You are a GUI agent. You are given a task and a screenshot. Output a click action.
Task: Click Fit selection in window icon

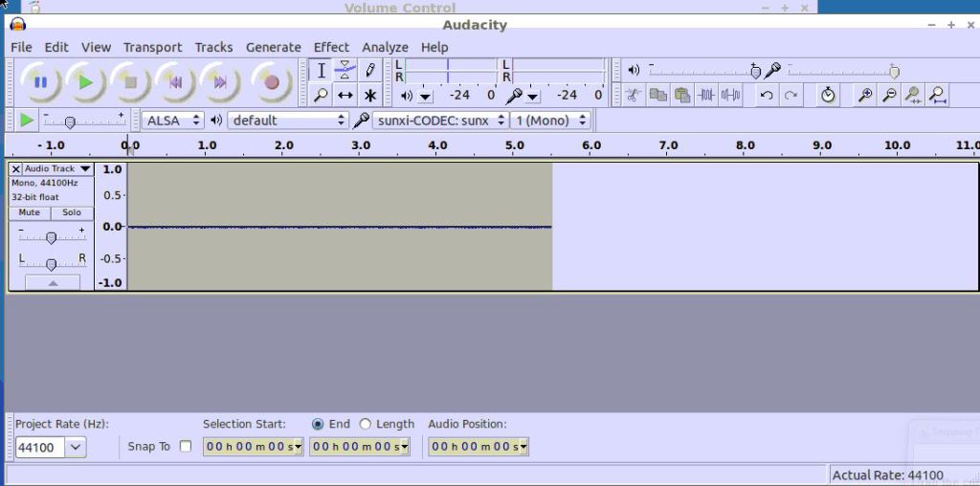coord(913,96)
